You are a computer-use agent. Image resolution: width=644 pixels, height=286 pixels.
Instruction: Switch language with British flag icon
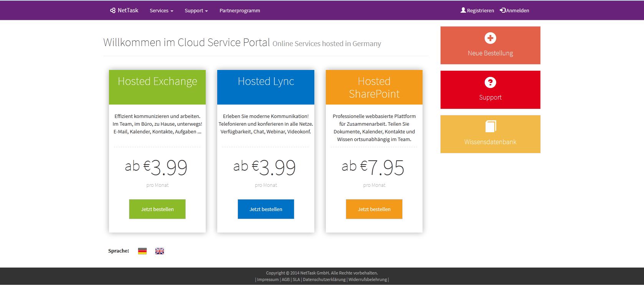(160, 251)
